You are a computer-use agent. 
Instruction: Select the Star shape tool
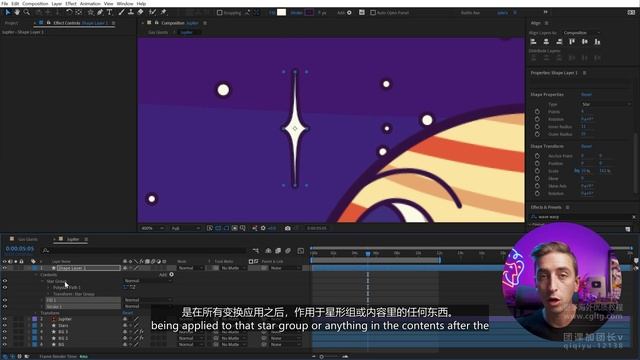point(91,13)
